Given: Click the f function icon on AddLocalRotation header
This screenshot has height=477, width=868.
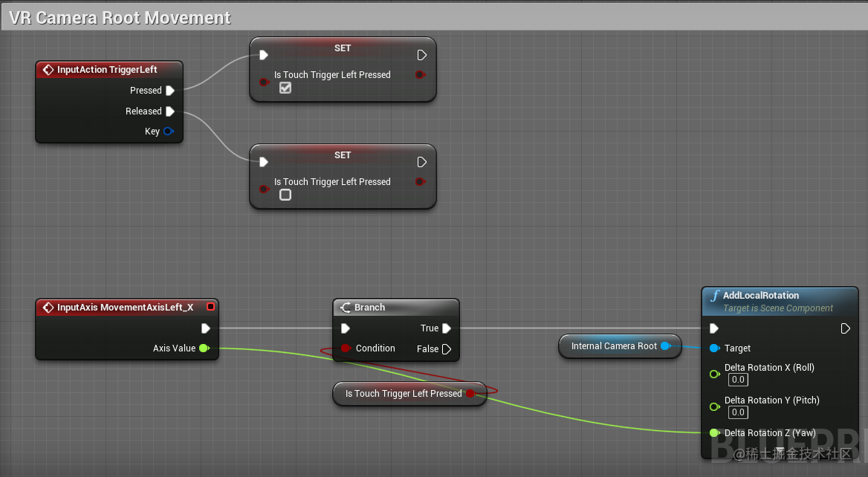Looking at the screenshot, I should coord(714,295).
